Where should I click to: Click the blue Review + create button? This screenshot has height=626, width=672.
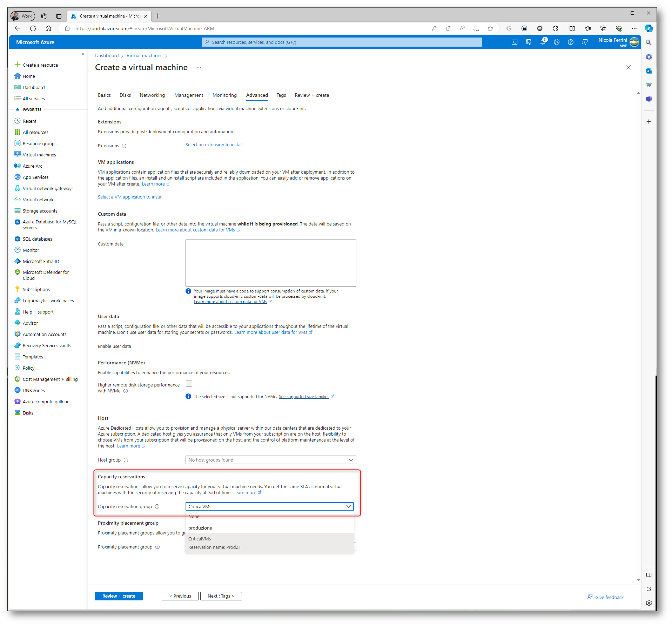click(x=119, y=596)
